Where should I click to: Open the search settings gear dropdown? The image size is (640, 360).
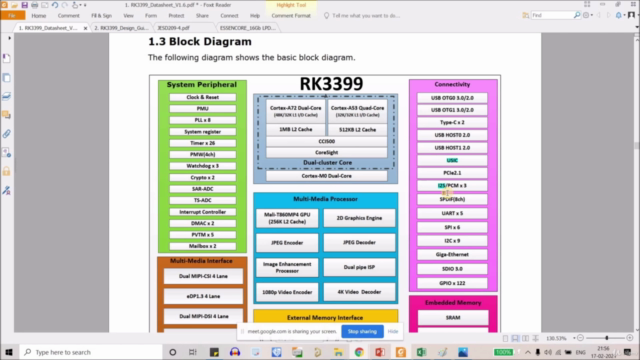pyautogui.click(x=588, y=15)
